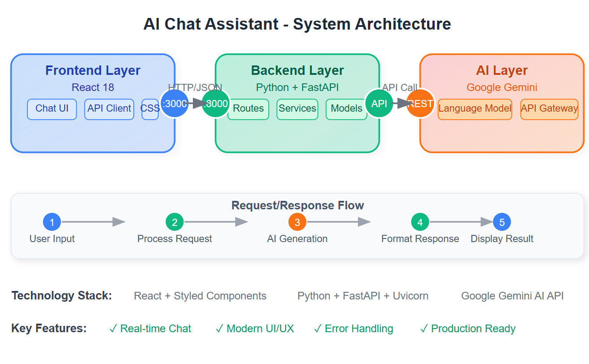
Task: Click the Error Handling feature
Action: tap(353, 329)
